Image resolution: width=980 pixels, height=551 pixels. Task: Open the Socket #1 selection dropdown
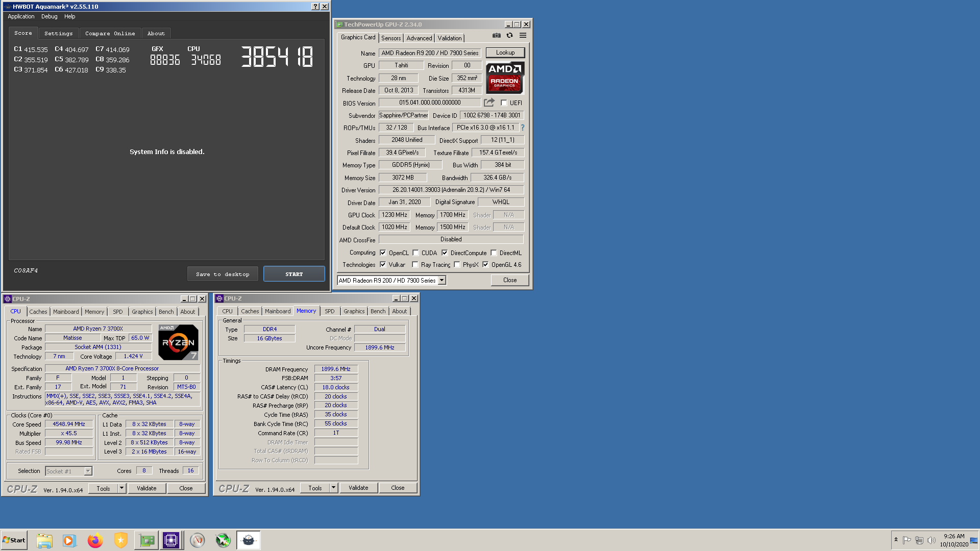[88, 471]
